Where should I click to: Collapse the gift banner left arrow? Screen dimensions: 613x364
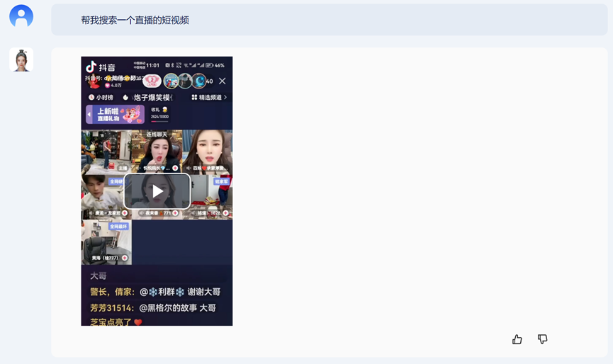point(89,114)
